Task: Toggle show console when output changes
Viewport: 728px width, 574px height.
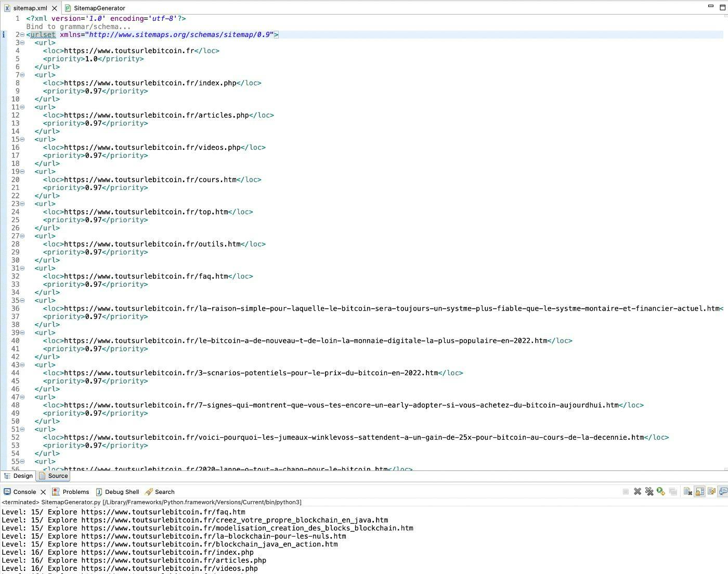Action: coord(723,492)
